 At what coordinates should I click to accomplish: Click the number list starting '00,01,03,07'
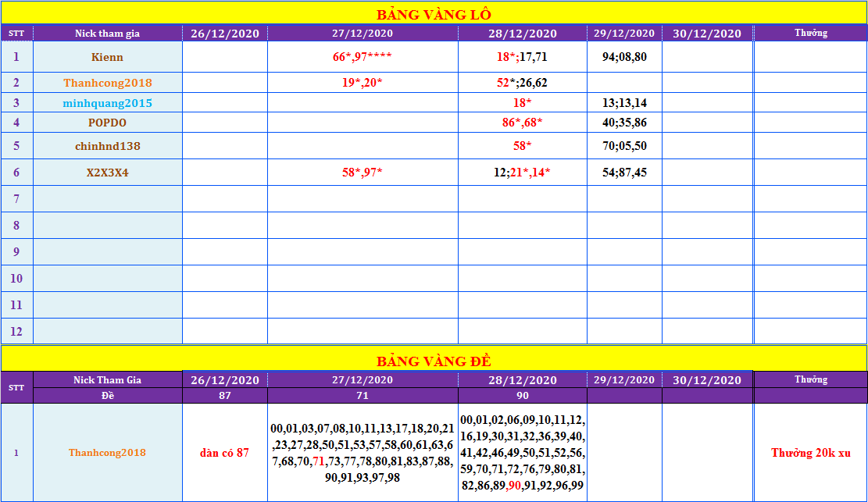point(363,453)
